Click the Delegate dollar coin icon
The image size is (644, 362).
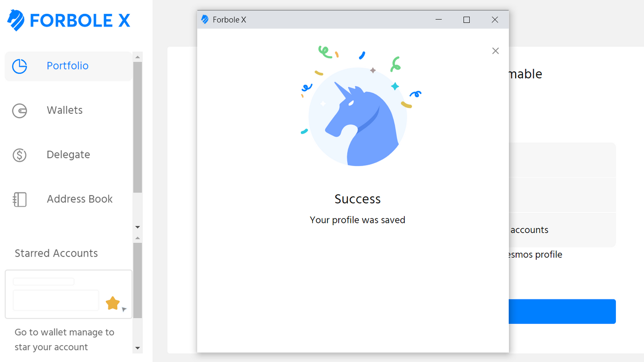click(x=19, y=155)
